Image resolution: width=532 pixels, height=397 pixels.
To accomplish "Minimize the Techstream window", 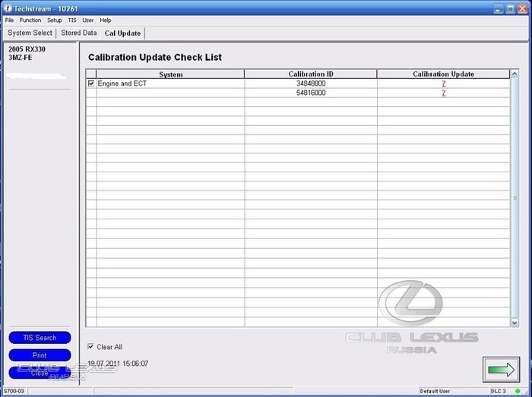I will pos(495,8).
